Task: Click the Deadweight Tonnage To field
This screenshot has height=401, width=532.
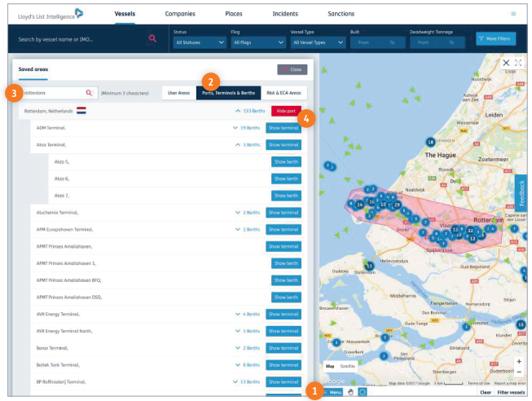Action: (451, 42)
